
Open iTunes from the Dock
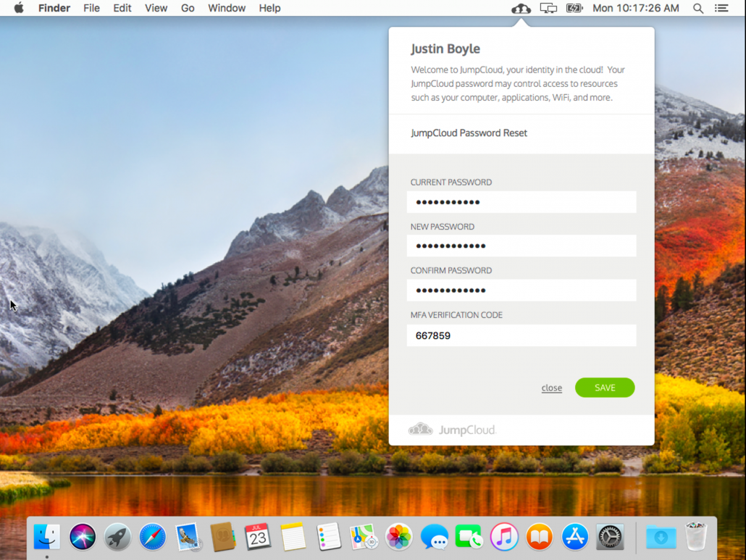coord(504,537)
